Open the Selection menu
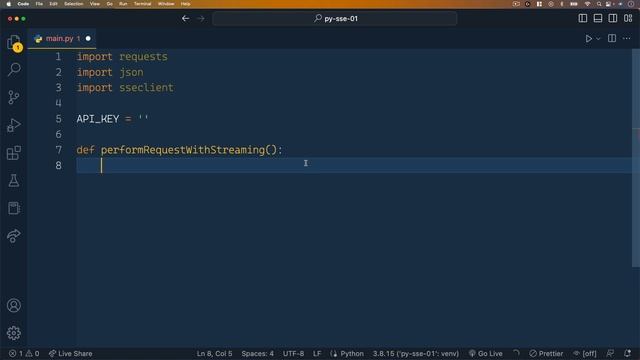The height and width of the screenshot is (360, 640). [x=73, y=4]
